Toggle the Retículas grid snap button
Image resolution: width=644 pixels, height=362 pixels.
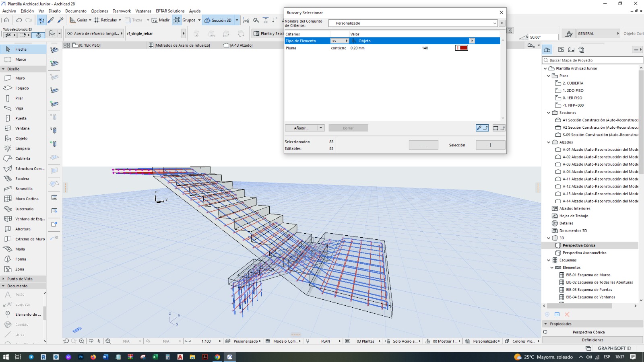[105, 20]
